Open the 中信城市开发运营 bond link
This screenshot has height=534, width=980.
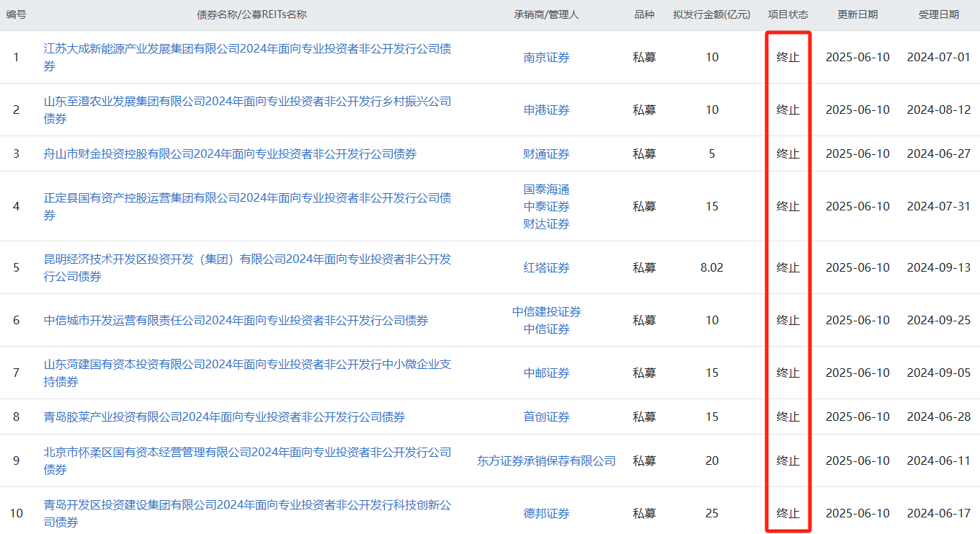tap(236, 320)
